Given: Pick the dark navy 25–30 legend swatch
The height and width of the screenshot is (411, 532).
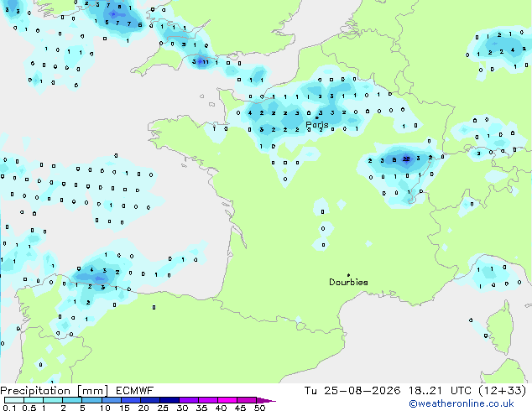Looking at the screenshot, I should click(170, 400).
